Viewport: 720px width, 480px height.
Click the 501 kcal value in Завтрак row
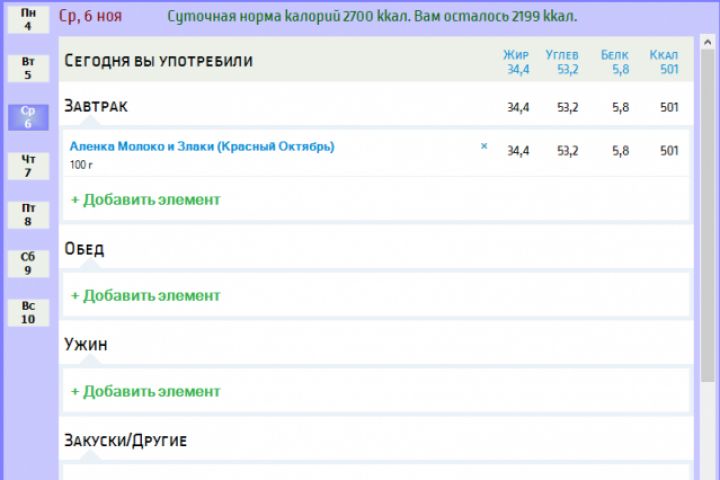[x=669, y=107]
